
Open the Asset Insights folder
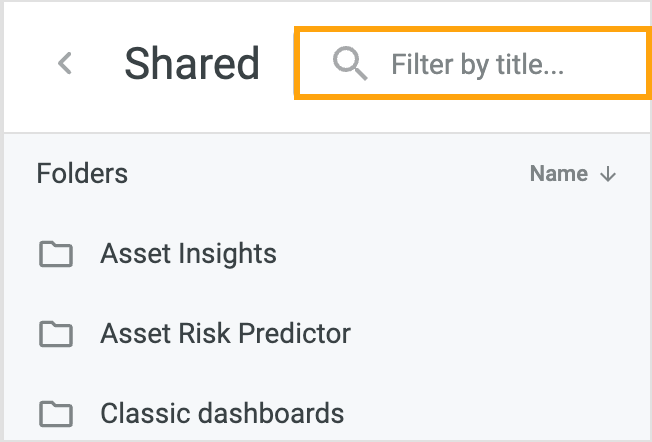[x=188, y=254]
